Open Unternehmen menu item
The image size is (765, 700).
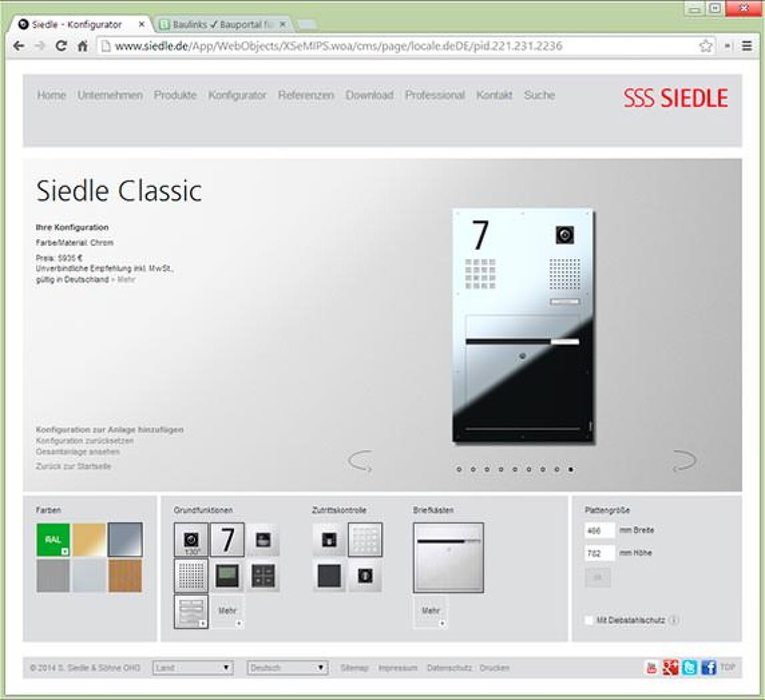click(x=110, y=95)
